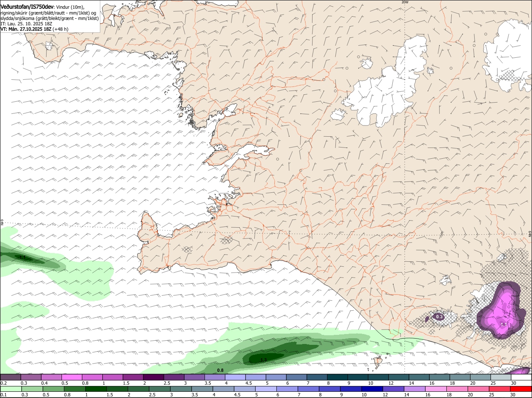Click the 'rigning/skúrir' legend description line
This screenshot has width=532, height=398.
[48, 13]
